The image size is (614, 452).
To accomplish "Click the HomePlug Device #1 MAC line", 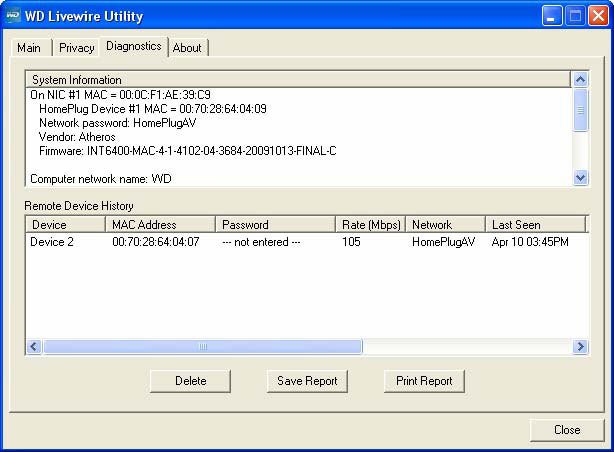I will pos(153,109).
